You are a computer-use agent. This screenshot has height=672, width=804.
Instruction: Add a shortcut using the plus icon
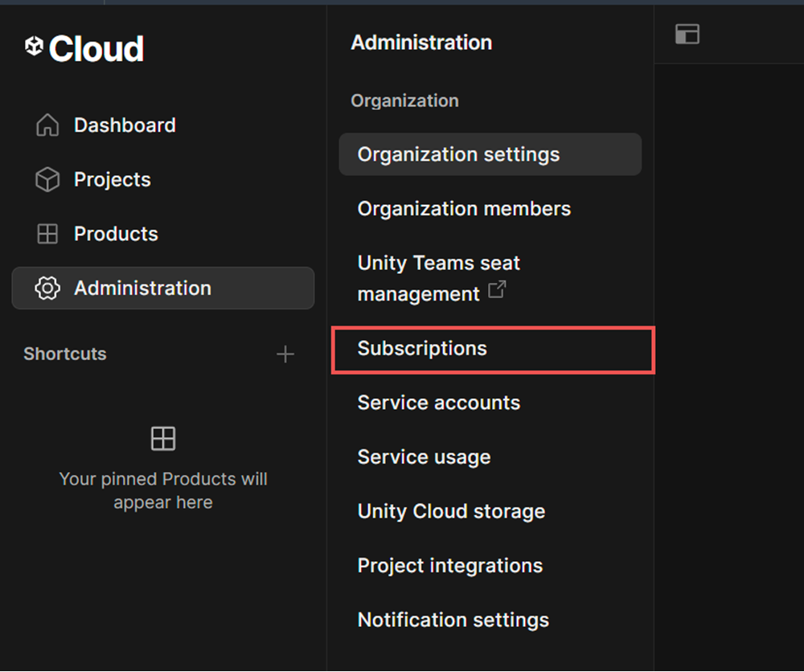click(x=285, y=354)
